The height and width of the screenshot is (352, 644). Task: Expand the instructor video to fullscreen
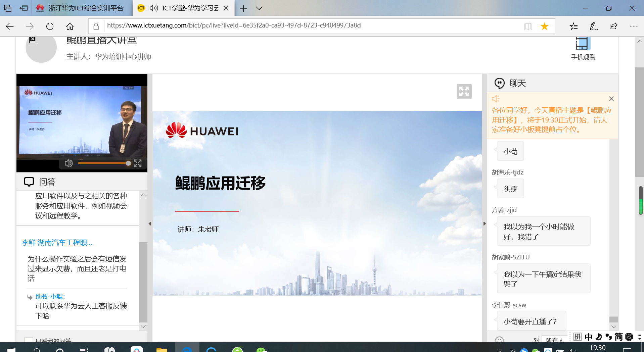click(137, 163)
